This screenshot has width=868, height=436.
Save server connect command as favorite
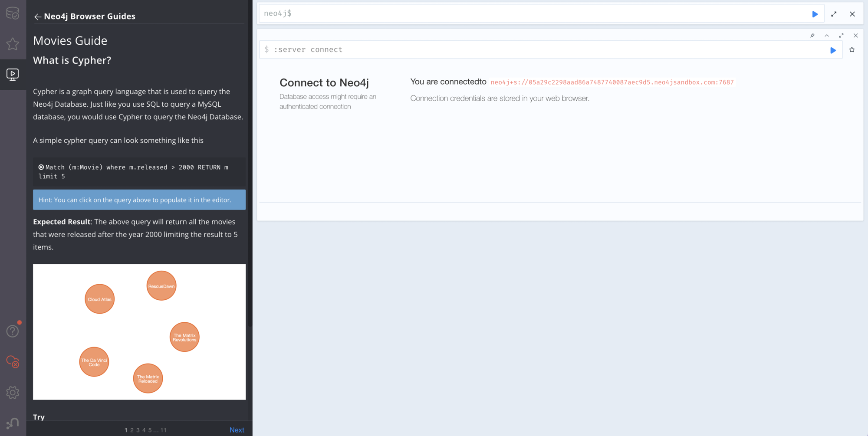pyautogui.click(x=852, y=50)
